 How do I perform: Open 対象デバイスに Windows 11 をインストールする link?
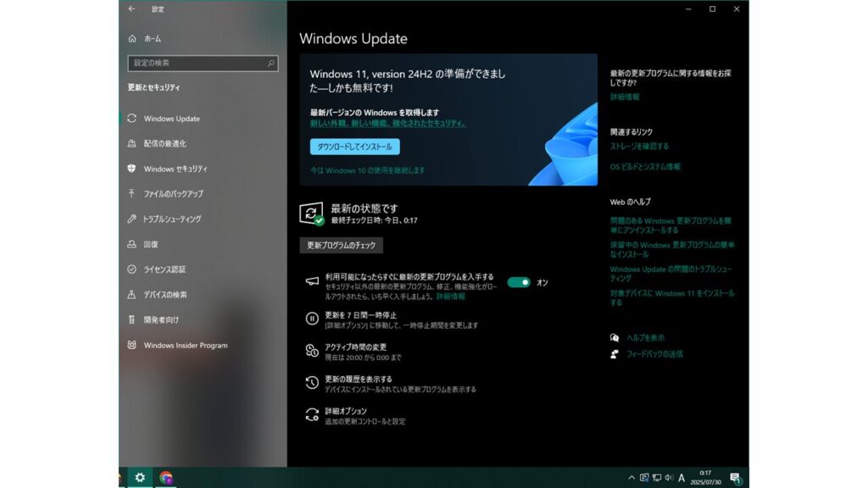coord(672,297)
